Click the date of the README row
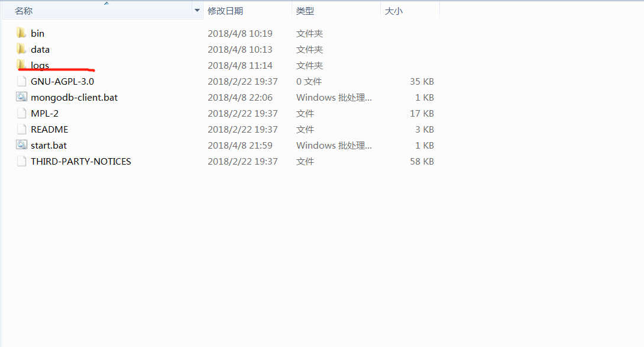The height and width of the screenshot is (347, 644). coord(242,130)
